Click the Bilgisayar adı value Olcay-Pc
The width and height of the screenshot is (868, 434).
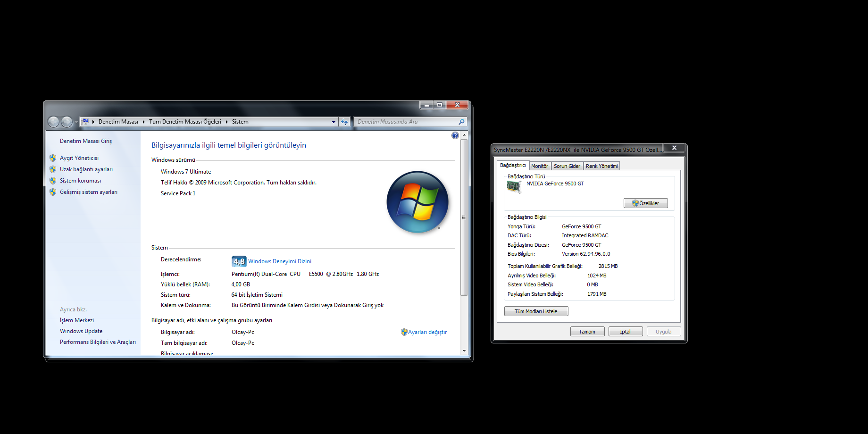pos(243,332)
